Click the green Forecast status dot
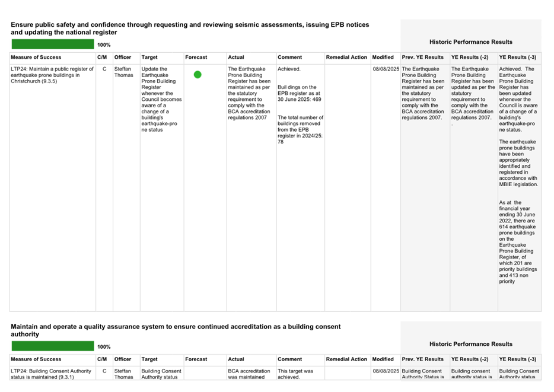 198,75
